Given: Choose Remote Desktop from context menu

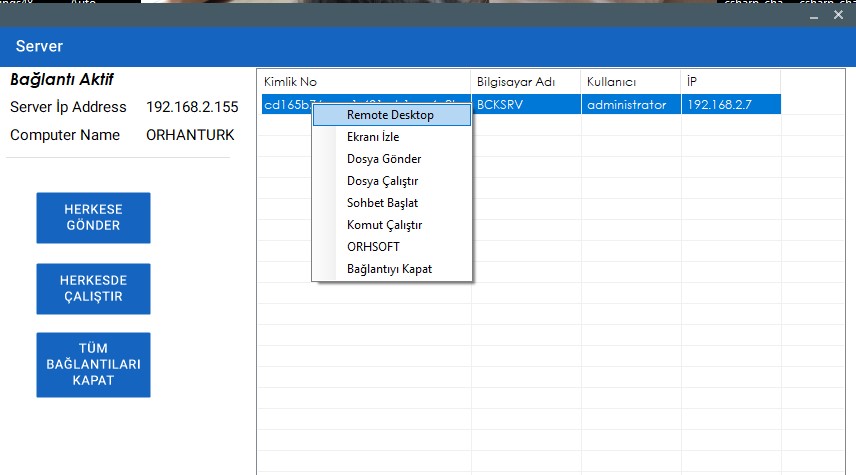Looking at the screenshot, I should (x=391, y=115).
